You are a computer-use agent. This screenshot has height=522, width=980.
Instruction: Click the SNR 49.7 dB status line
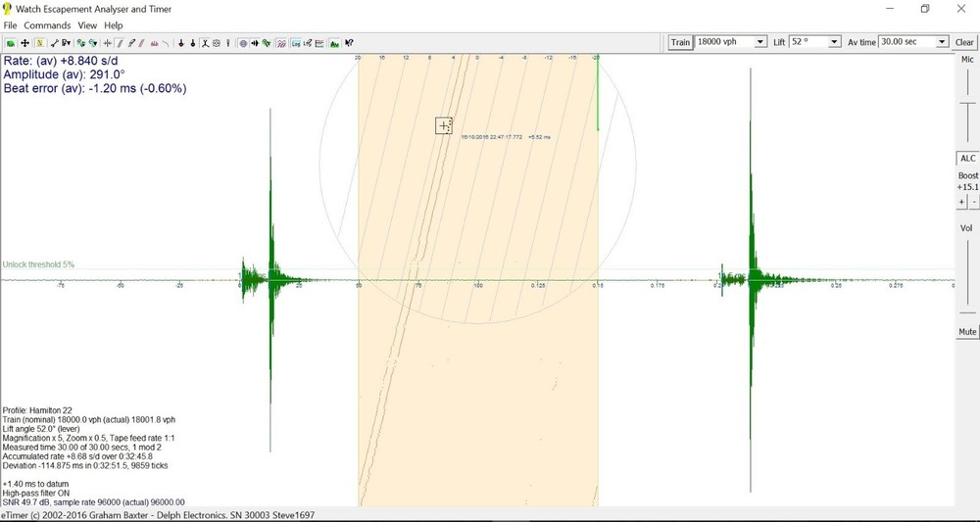tap(94, 502)
